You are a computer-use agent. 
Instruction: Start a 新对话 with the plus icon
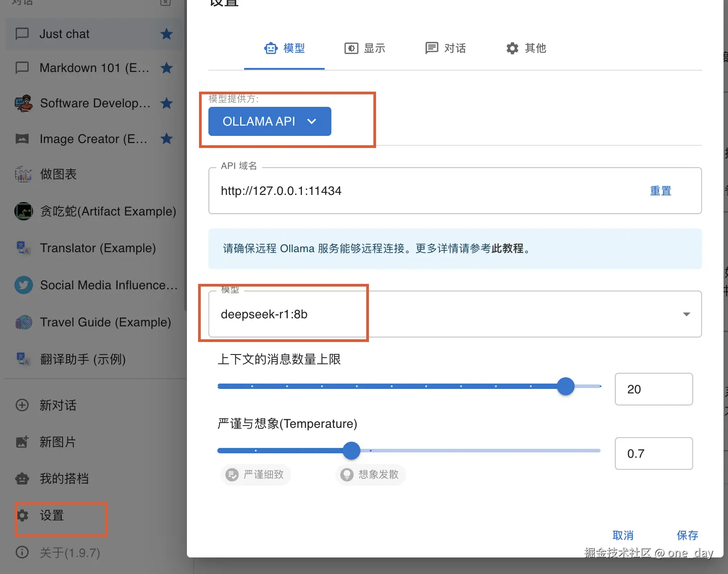[22, 405]
